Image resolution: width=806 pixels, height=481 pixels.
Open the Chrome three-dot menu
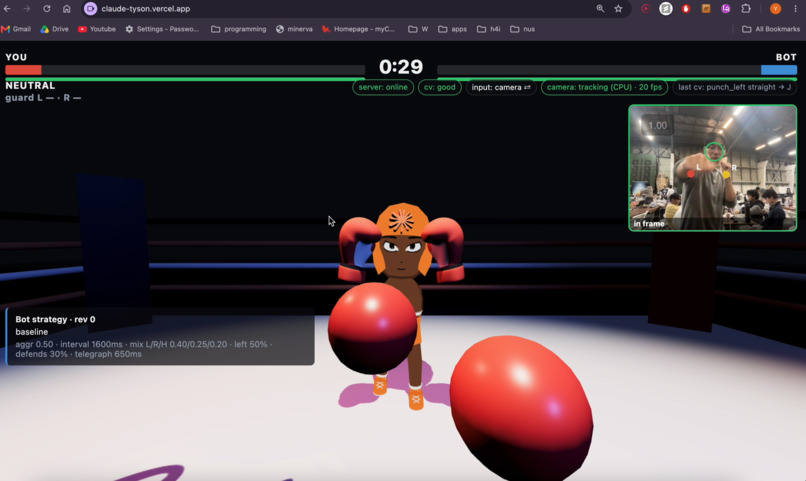[795, 9]
